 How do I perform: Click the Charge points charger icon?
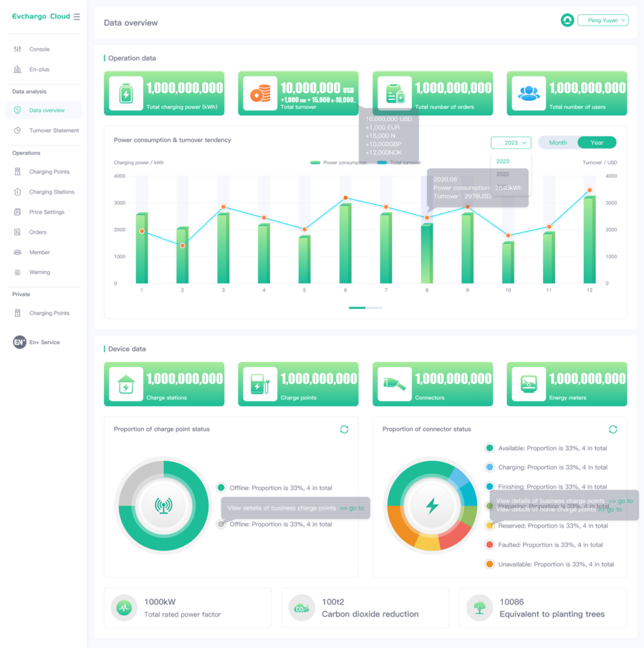click(x=260, y=384)
